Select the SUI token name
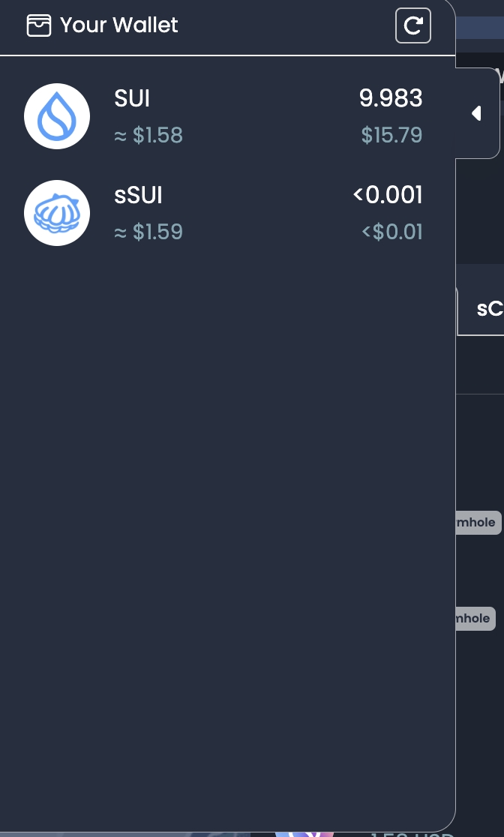This screenshot has height=837, width=504. [132, 98]
